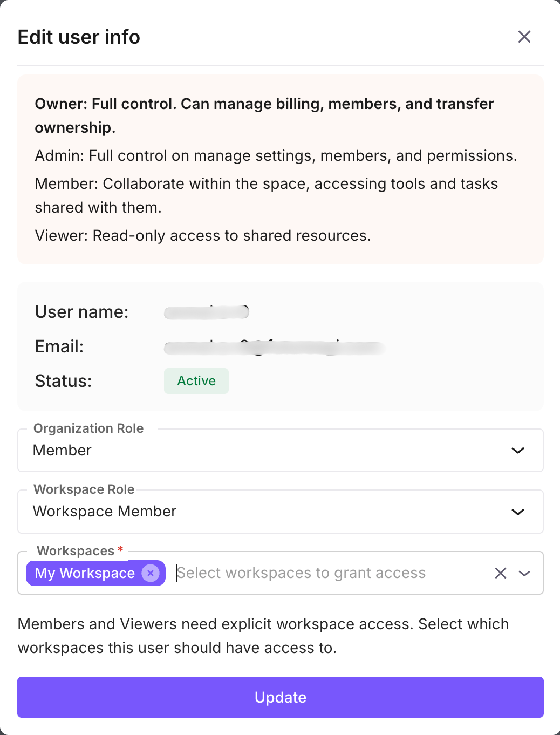Focus the Select workspaces input field
The height and width of the screenshot is (735, 560).
(x=324, y=573)
